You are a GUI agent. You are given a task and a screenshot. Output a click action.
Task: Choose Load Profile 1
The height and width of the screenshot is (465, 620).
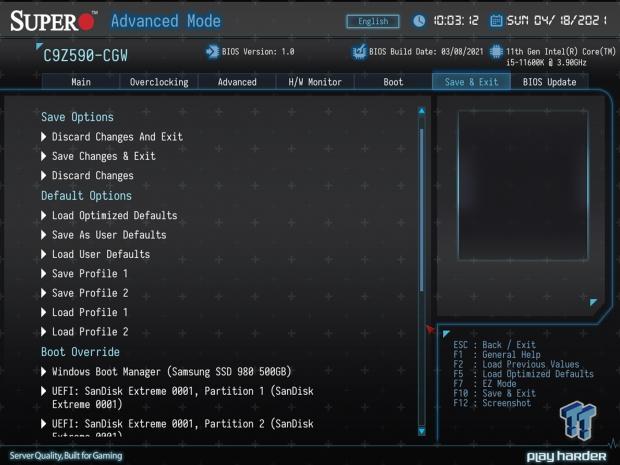click(x=85, y=312)
